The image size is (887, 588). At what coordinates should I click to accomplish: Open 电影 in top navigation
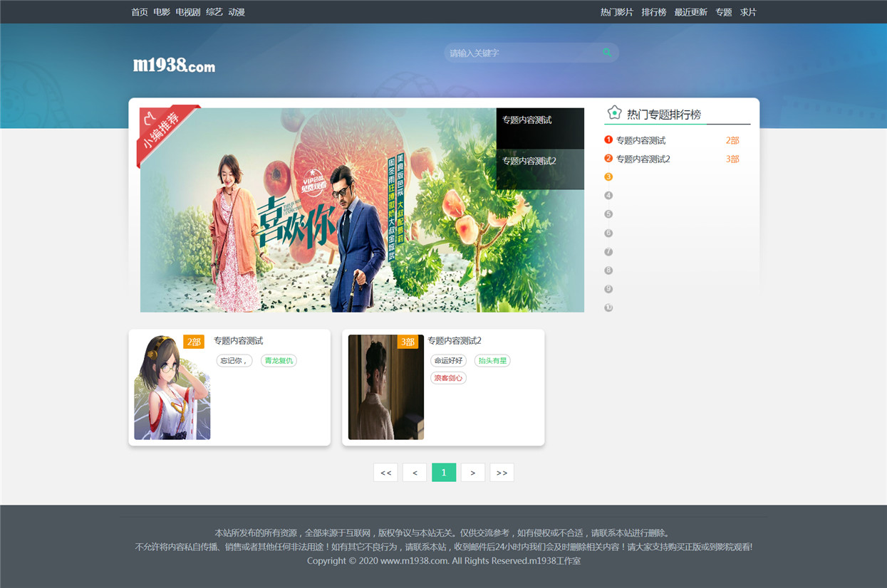click(162, 12)
